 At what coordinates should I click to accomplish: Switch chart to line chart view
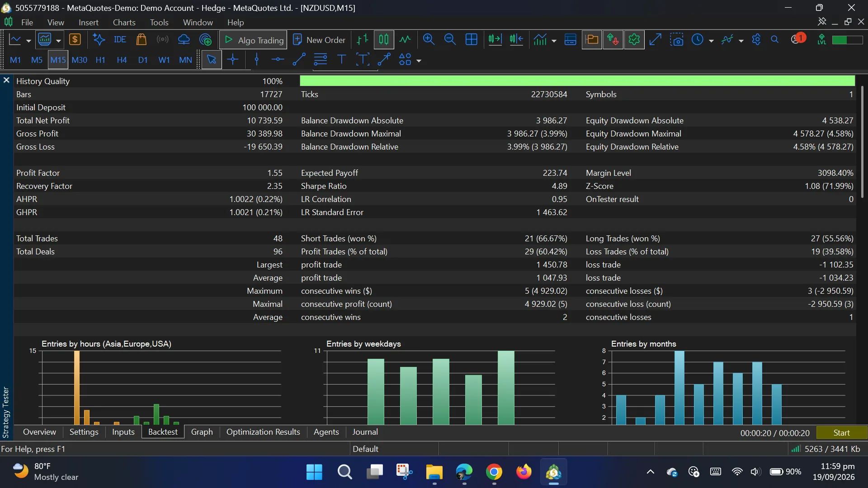pyautogui.click(x=405, y=40)
